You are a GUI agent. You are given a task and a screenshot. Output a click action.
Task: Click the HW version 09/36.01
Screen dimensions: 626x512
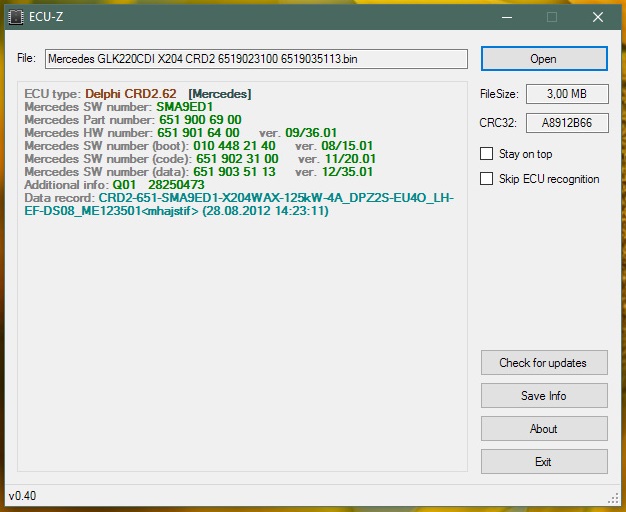click(311, 133)
